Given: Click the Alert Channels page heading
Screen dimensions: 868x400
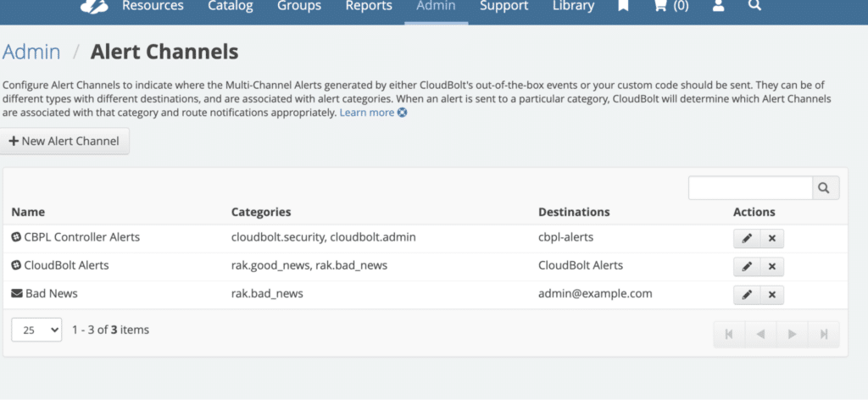Looking at the screenshot, I should click(x=164, y=52).
